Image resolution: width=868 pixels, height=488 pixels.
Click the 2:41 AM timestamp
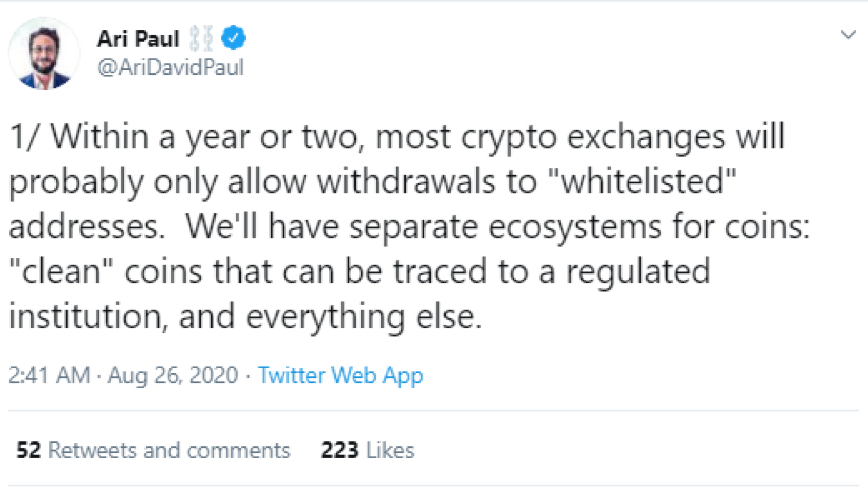point(49,375)
